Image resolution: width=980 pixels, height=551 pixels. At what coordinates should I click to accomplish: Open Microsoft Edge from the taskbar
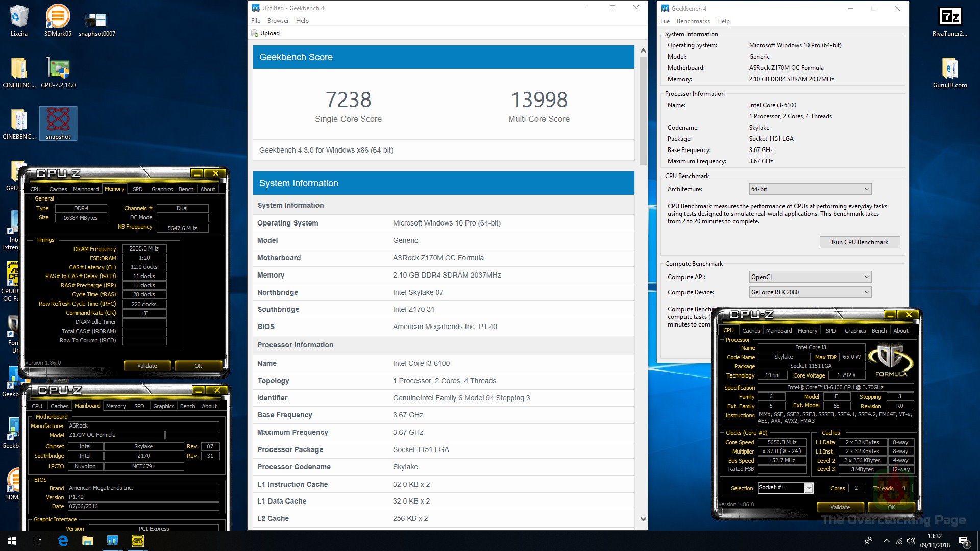63,541
